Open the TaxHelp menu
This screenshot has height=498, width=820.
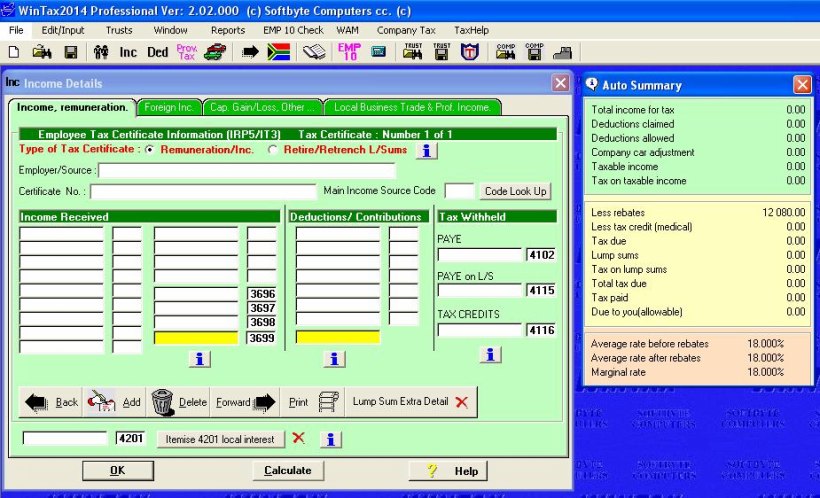[x=472, y=30]
